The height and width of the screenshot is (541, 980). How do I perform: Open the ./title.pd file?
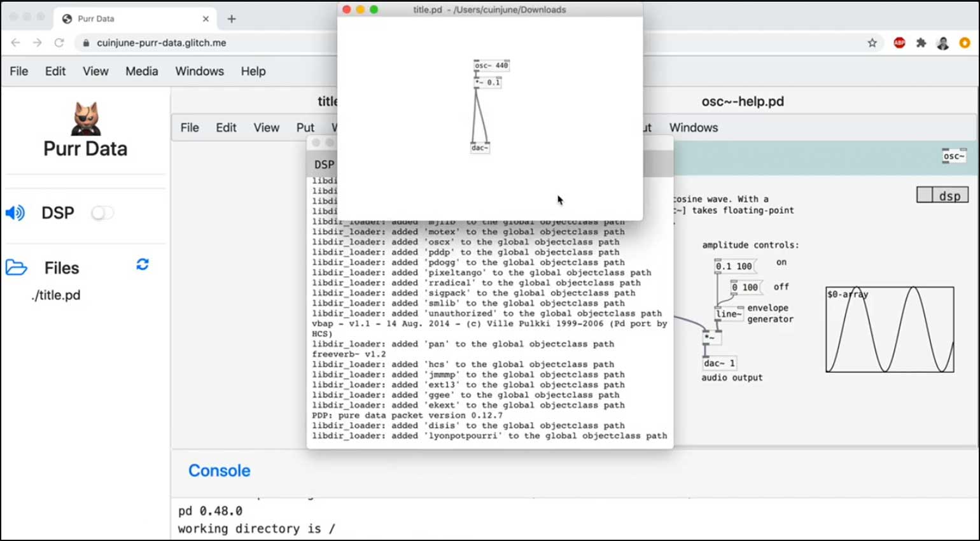56,295
